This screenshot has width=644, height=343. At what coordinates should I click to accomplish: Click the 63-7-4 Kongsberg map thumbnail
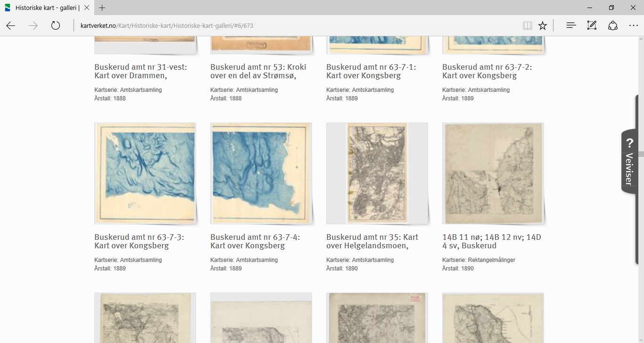coord(261,173)
